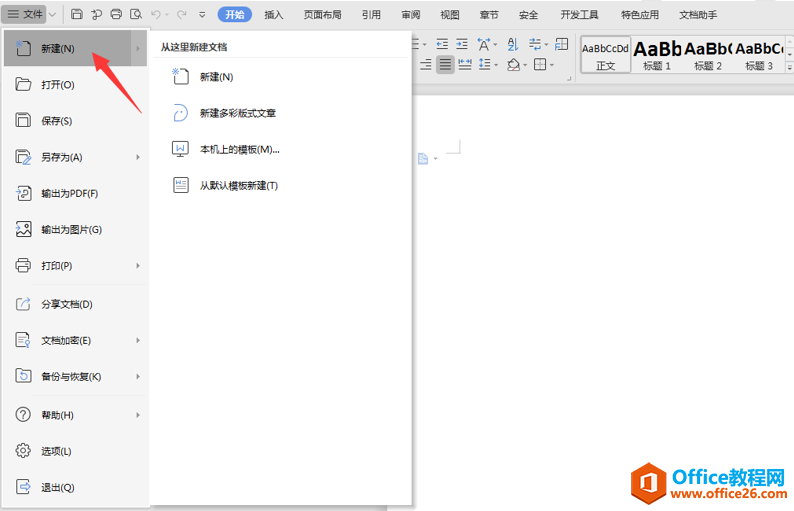Click the undo arrow icon
Viewport: 794px width, 511px height.
pyautogui.click(x=156, y=15)
